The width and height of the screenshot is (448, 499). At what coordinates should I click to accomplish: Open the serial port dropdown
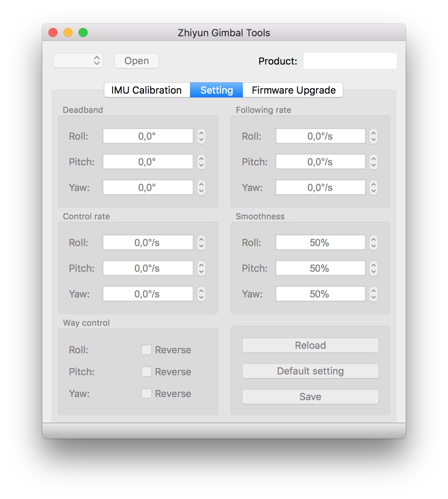point(78,60)
